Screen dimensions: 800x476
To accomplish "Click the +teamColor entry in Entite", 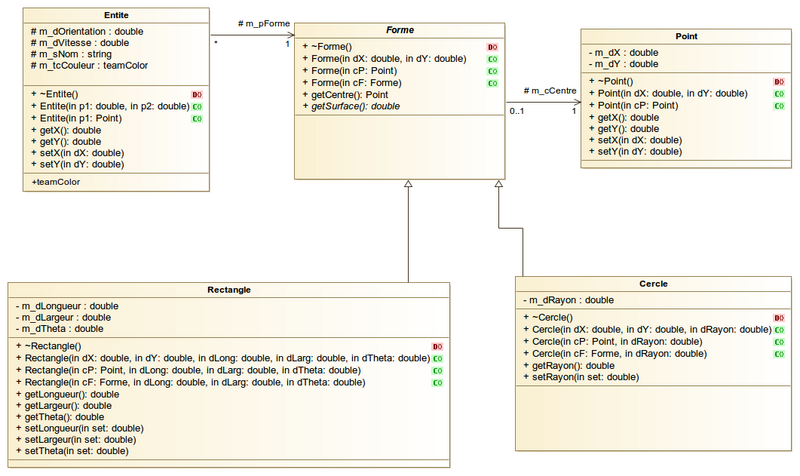I will [x=56, y=182].
